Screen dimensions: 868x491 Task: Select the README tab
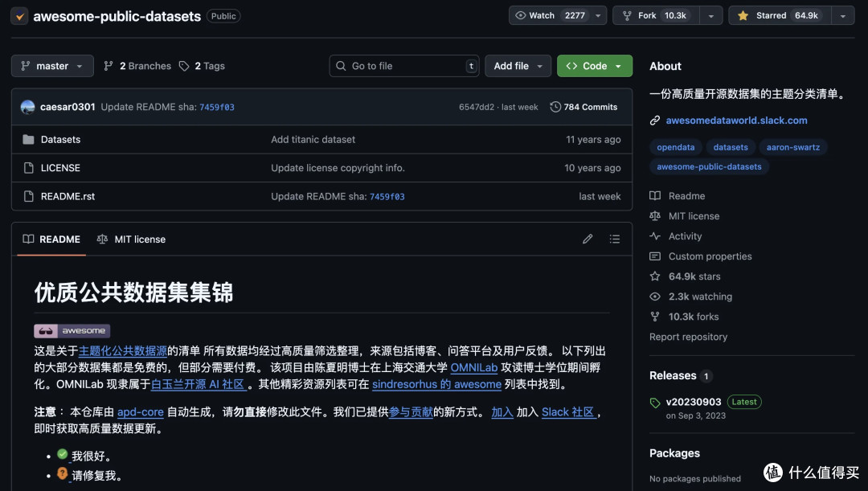[x=51, y=239]
